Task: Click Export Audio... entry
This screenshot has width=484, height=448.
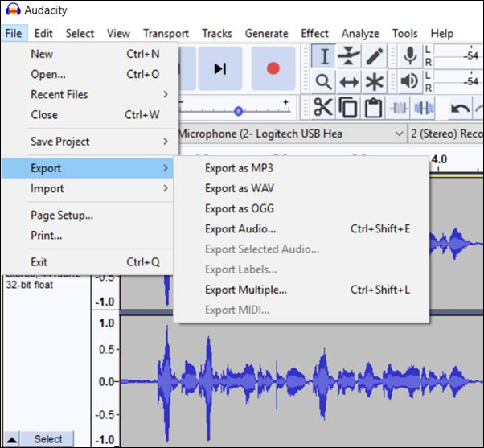Action: (301, 229)
